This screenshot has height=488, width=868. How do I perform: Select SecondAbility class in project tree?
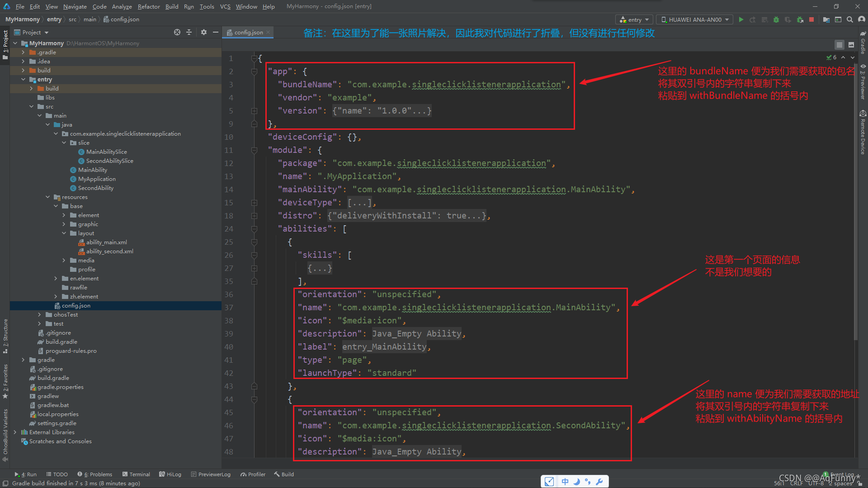[x=91, y=188]
